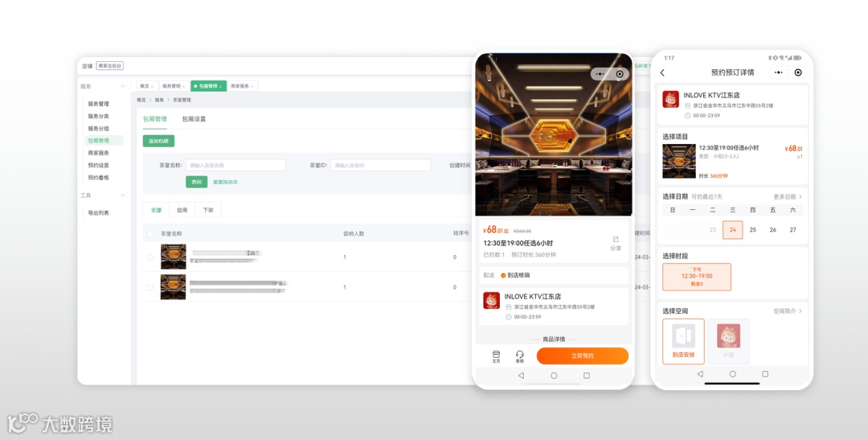Click 概览 in the breadcrumb
The width and height of the screenshot is (868, 440).
point(141,101)
